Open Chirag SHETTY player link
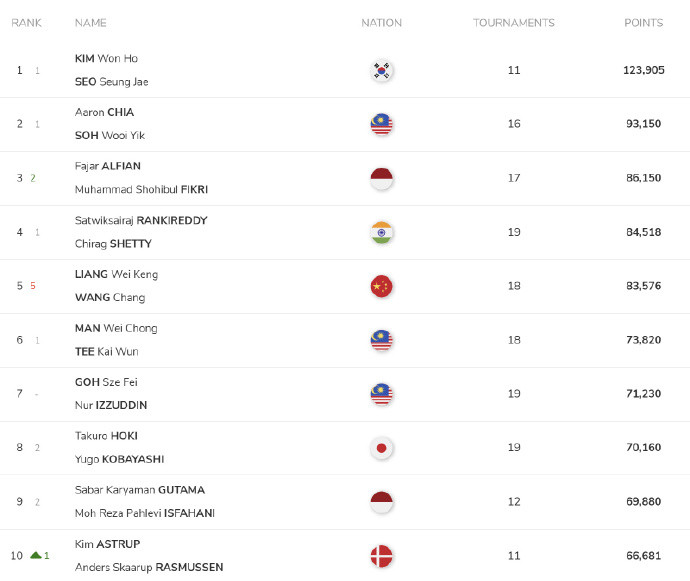 [113, 244]
